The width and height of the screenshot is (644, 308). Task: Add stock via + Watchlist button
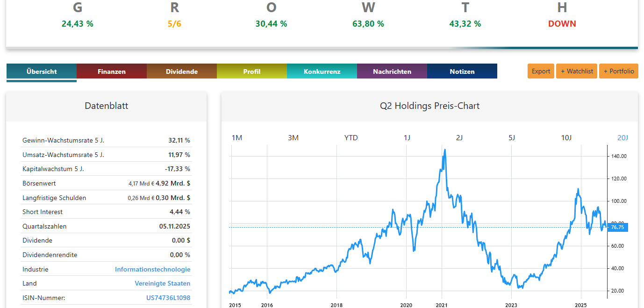(x=577, y=71)
